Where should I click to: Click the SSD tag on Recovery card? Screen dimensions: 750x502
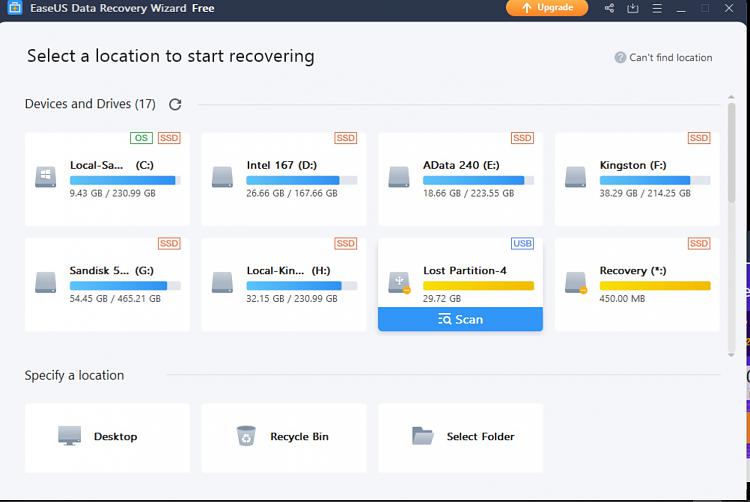coord(699,243)
